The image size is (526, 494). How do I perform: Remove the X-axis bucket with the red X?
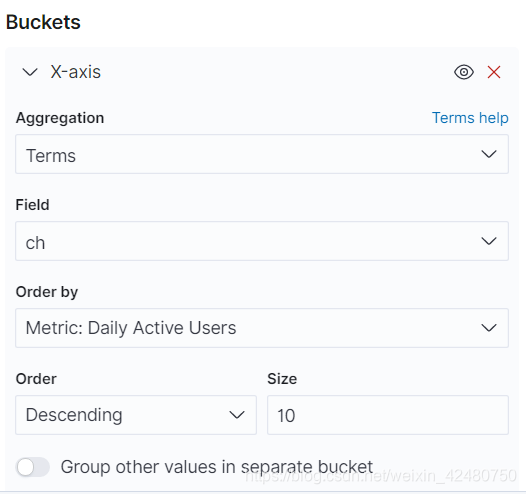(x=494, y=72)
